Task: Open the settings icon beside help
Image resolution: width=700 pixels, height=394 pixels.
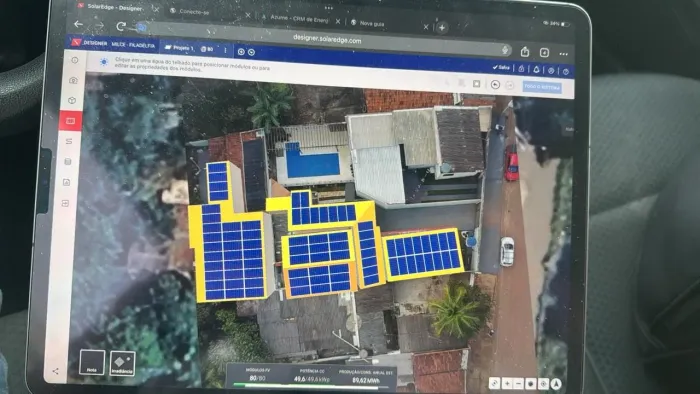Action: click(551, 71)
